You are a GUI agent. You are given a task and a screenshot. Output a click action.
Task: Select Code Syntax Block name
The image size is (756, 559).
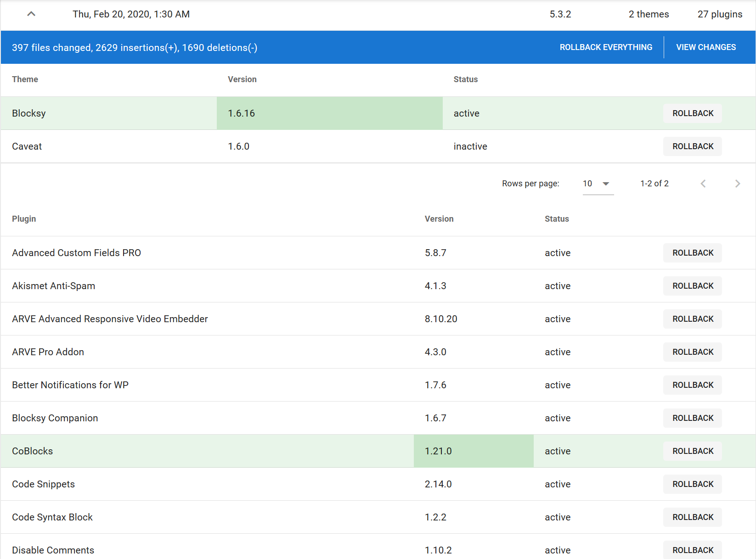pos(52,517)
